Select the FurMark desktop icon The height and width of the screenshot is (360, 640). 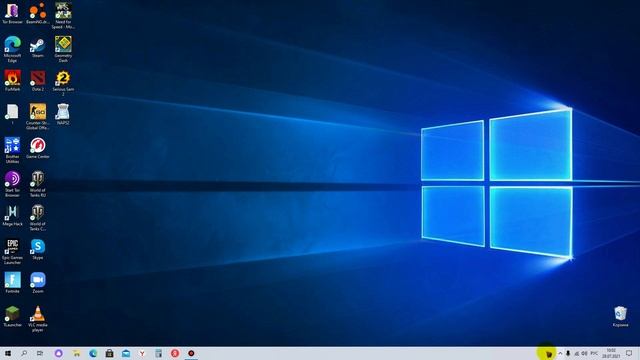pos(12,80)
